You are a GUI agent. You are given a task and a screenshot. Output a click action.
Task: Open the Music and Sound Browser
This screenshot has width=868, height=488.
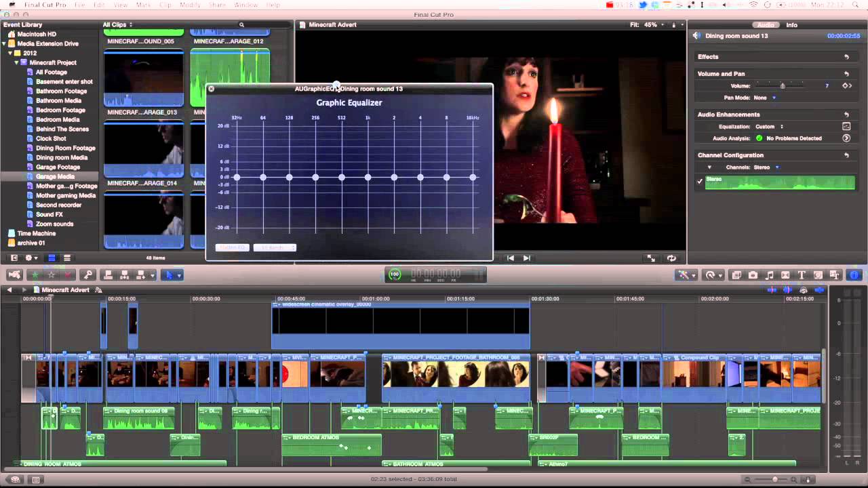point(769,275)
